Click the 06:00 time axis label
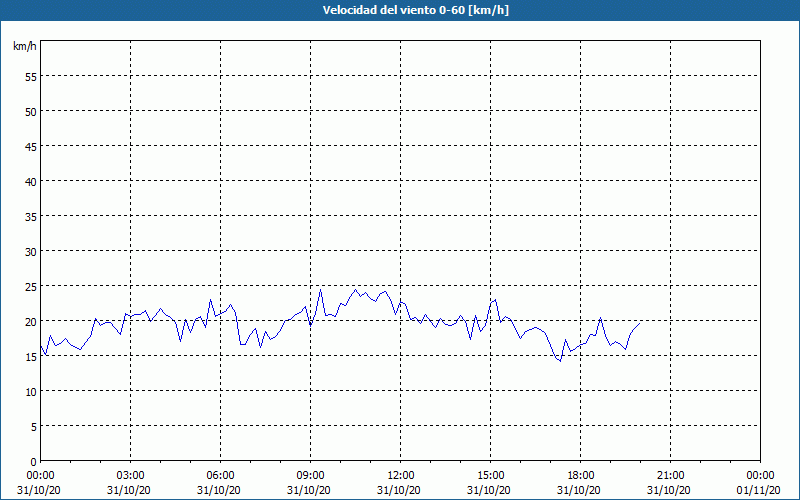This screenshot has height=500, width=800. (x=220, y=476)
